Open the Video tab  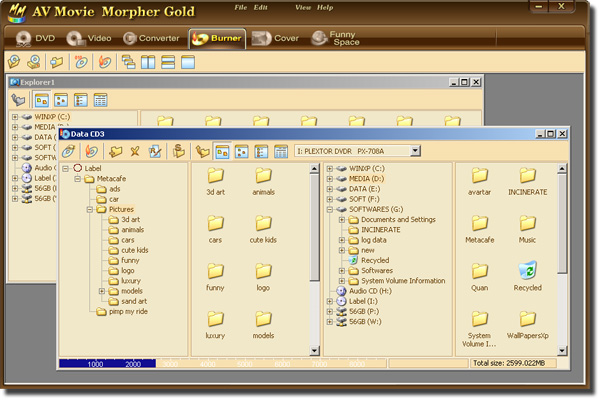click(89, 38)
